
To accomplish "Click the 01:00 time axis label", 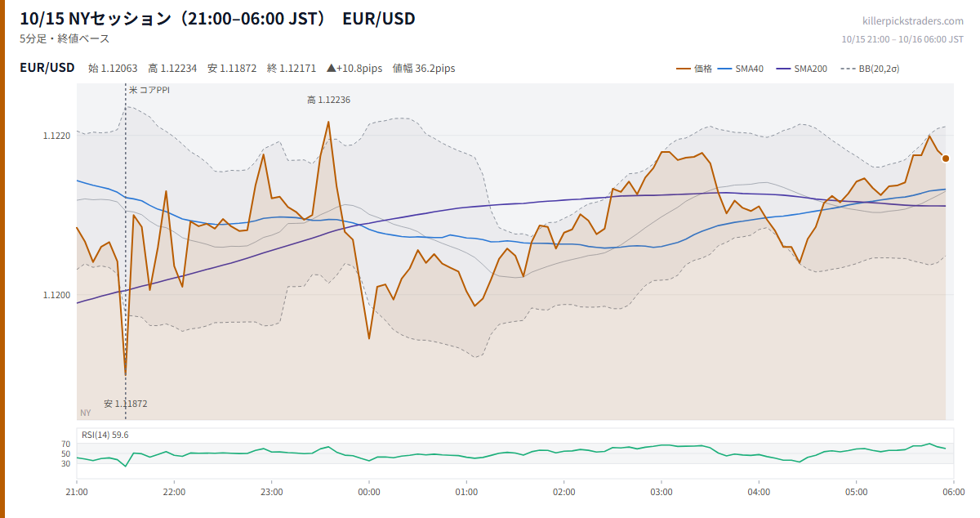I will coord(466,492).
